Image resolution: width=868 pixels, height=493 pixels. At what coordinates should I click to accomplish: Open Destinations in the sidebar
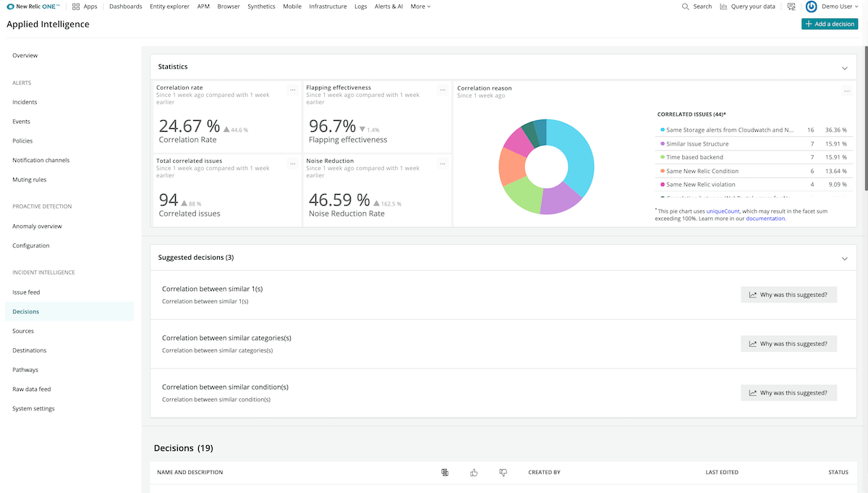point(29,350)
